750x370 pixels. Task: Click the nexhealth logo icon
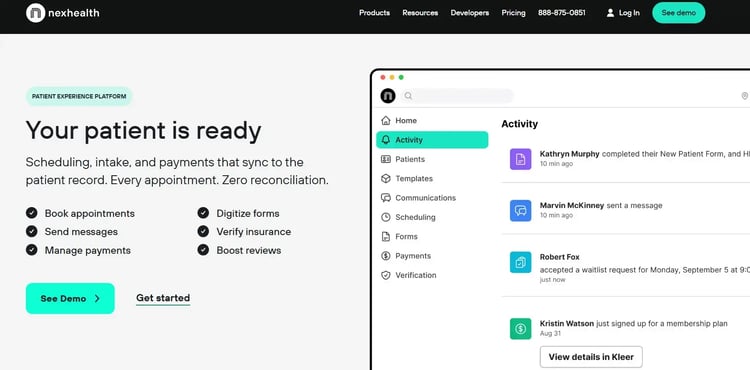tap(35, 13)
